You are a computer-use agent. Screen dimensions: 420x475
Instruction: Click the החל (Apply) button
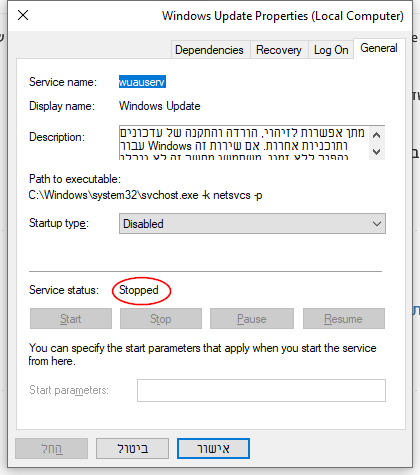[52, 449]
